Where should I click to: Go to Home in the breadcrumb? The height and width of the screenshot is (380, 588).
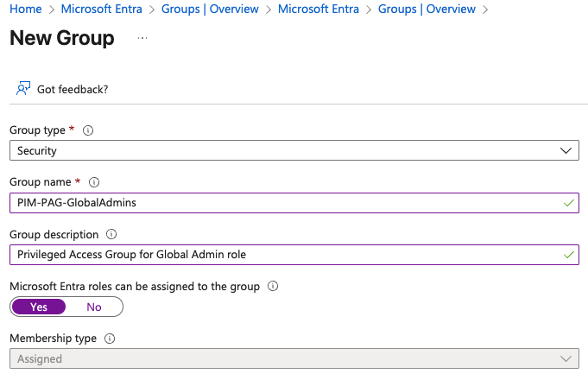25,9
